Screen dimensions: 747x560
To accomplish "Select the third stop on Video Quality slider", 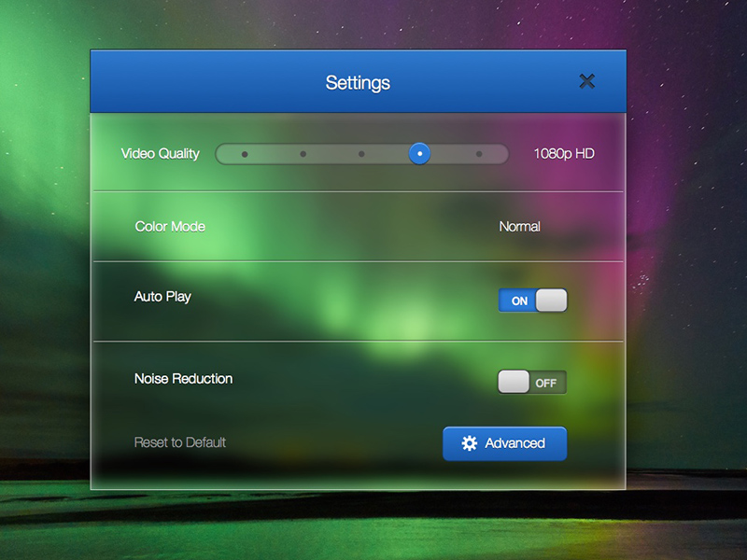I will coord(361,154).
